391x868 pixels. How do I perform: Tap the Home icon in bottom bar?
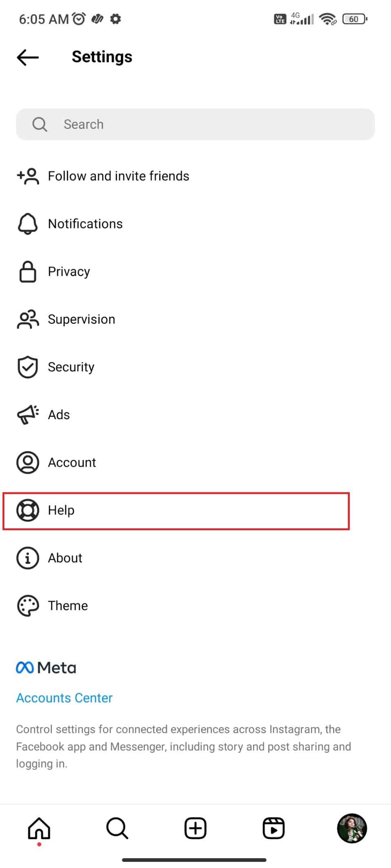pos(39,828)
